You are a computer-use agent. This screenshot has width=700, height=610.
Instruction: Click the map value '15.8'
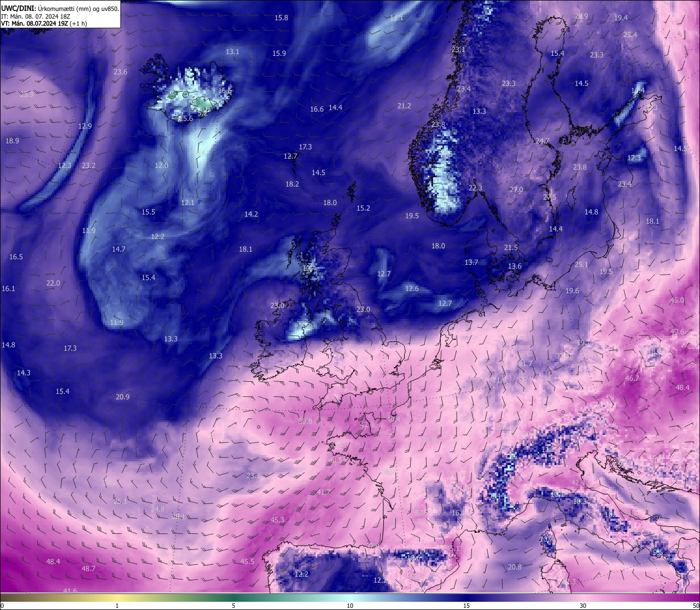[x=281, y=18]
